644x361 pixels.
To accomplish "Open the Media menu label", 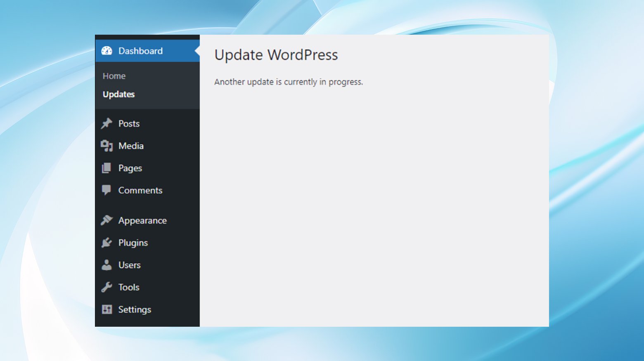I will tap(131, 146).
